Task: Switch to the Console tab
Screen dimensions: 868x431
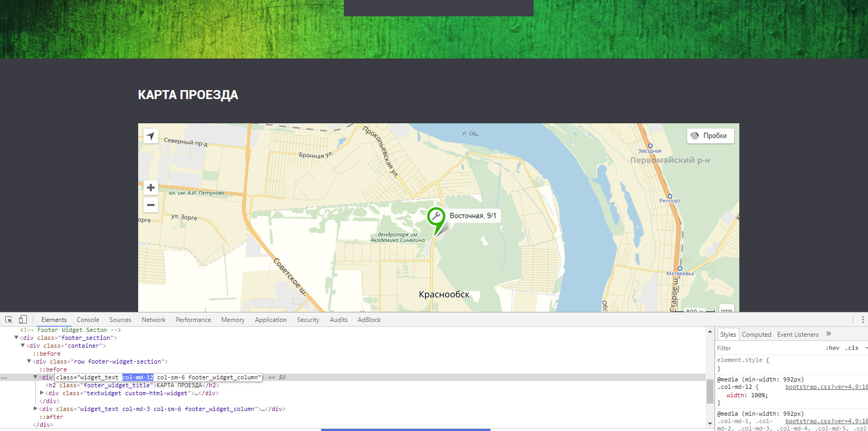Action: click(x=88, y=320)
